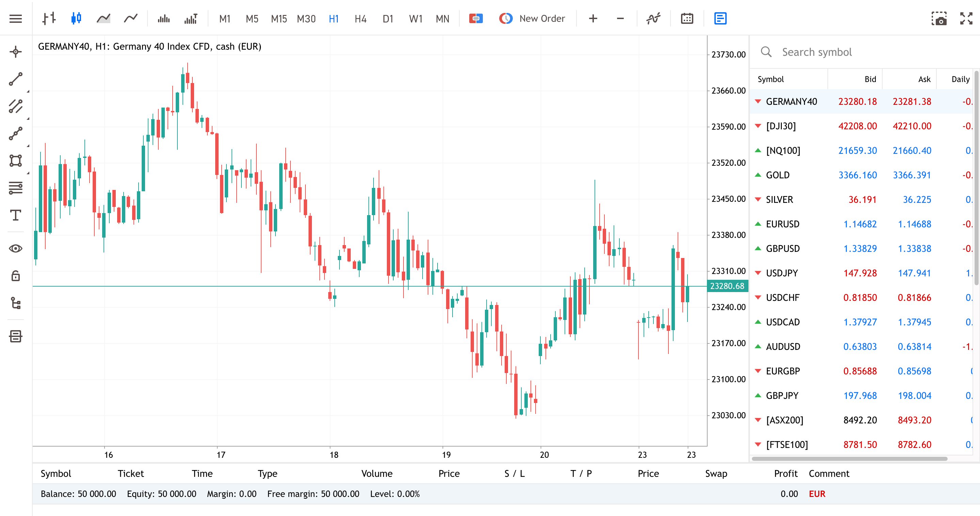Zoom in chart with plus icon

point(593,18)
